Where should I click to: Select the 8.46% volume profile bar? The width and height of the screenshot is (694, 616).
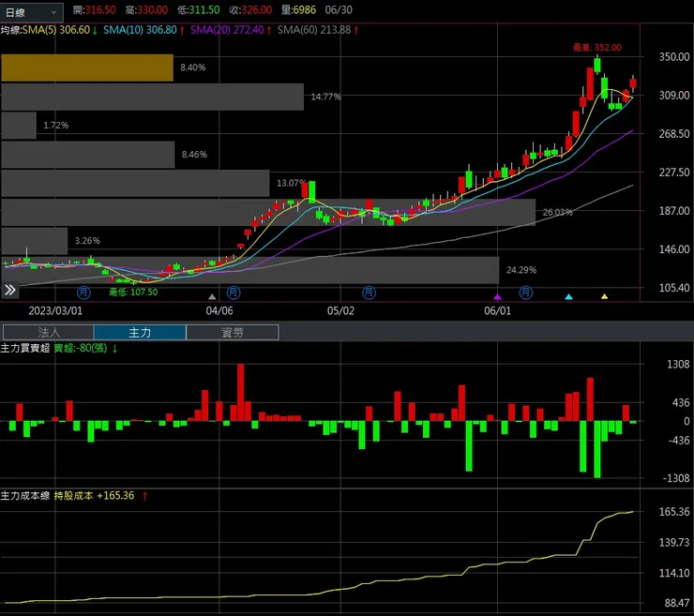(88, 155)
